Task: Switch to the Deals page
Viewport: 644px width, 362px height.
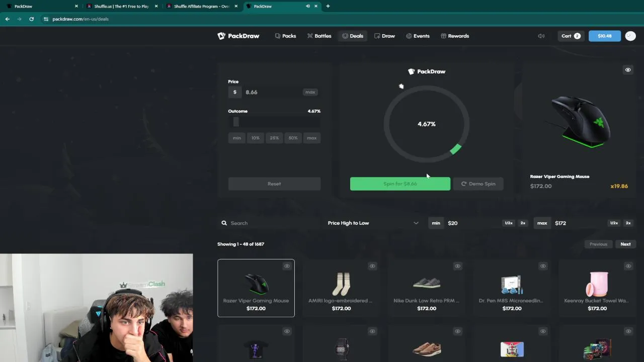Action: (x=353, y=36)
